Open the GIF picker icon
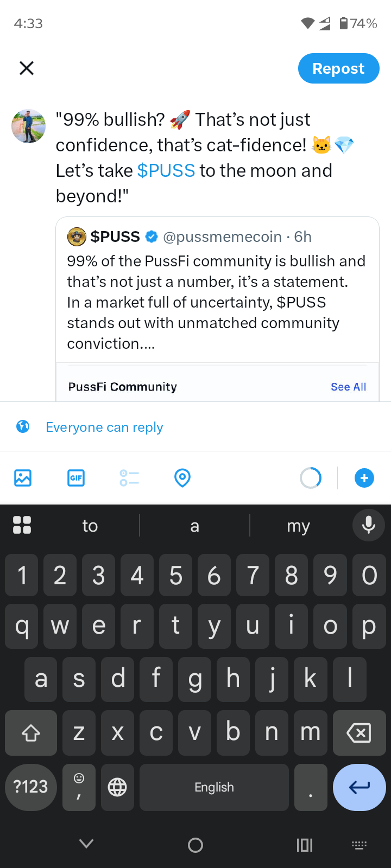Screen dimensions: 391x868 (x=76, y=478)
